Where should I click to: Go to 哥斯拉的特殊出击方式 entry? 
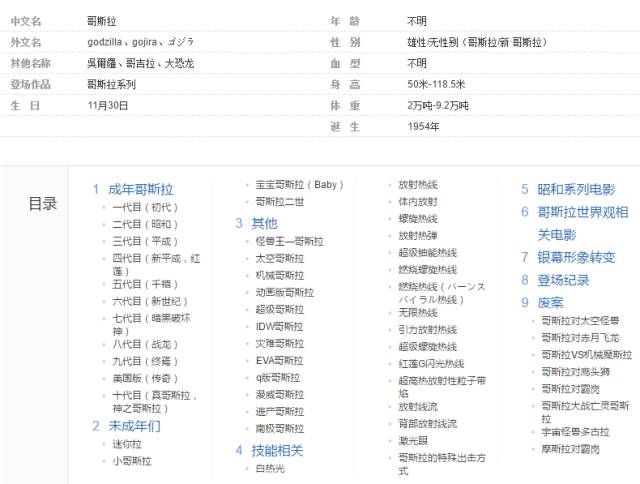point(442,464)
